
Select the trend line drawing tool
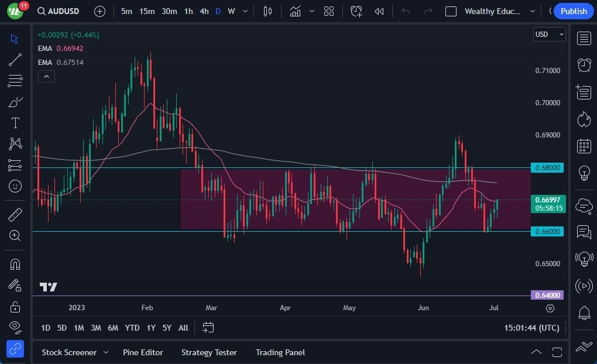point(15,60)
